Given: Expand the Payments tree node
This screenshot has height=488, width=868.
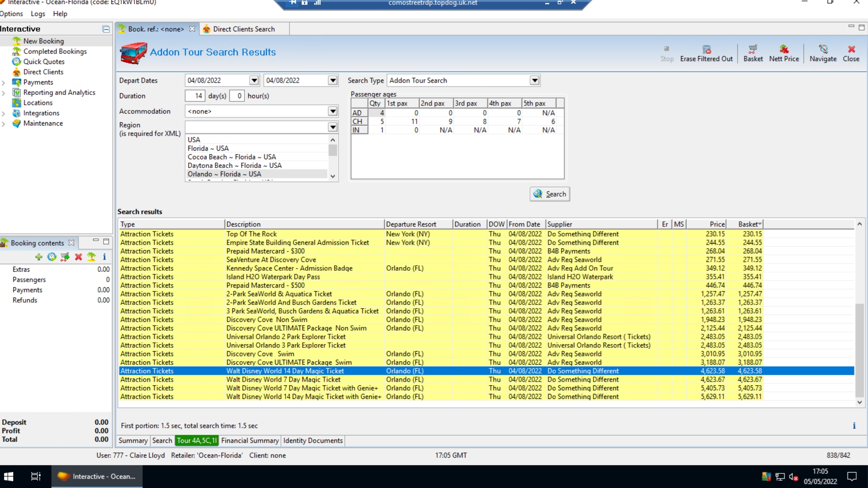Looking at the screenshot, I should [4, 83].
